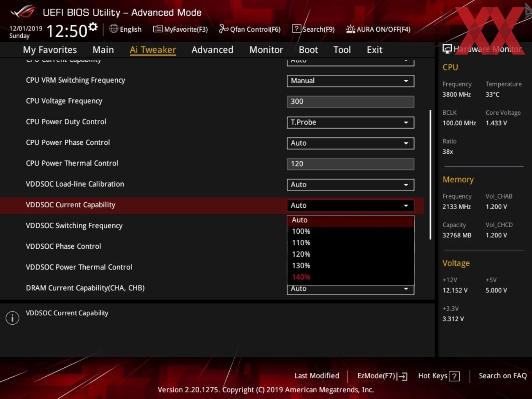Click the EzMode exit arrow icon

click(x=402, y=376)
